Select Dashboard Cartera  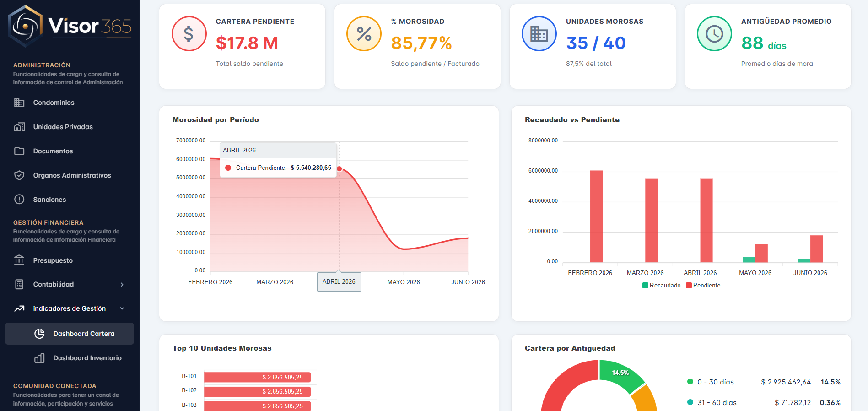70,334
